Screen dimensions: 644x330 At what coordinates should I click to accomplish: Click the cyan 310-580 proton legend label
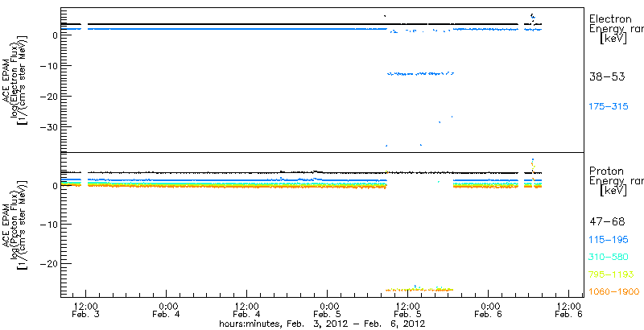tap(609, 258)
